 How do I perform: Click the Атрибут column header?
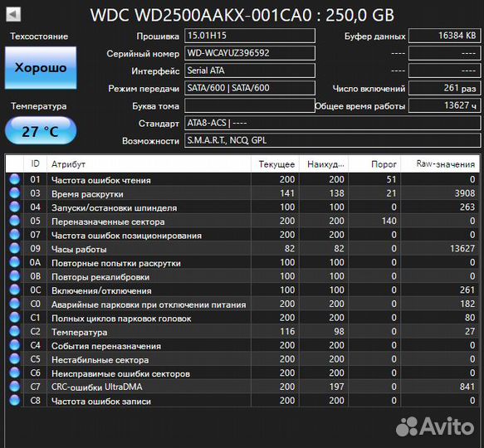coord(149,163)
